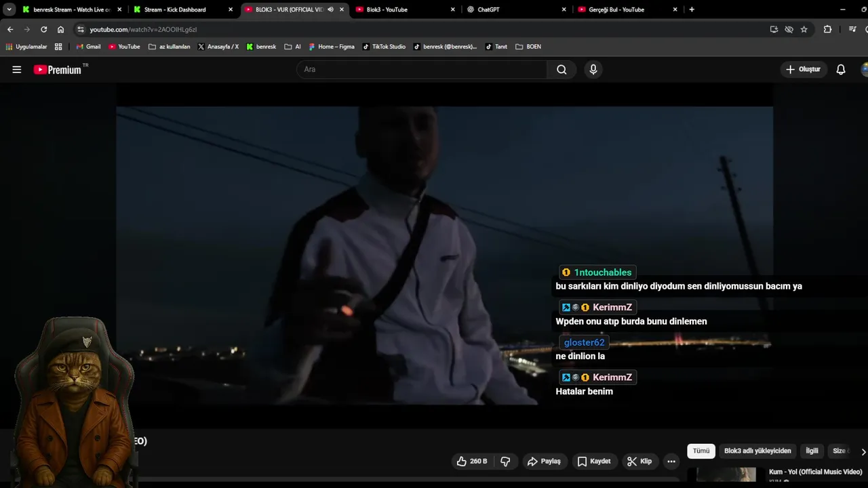View site information icon in address bar
The height and width of the screenshot is (488, 868).
pyautogui.click(x=81, y=29)
